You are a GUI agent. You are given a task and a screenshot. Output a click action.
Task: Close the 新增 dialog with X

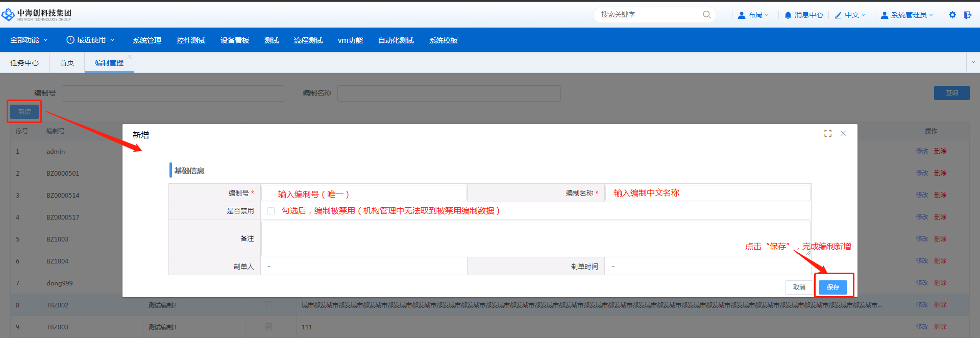(843, 133)
